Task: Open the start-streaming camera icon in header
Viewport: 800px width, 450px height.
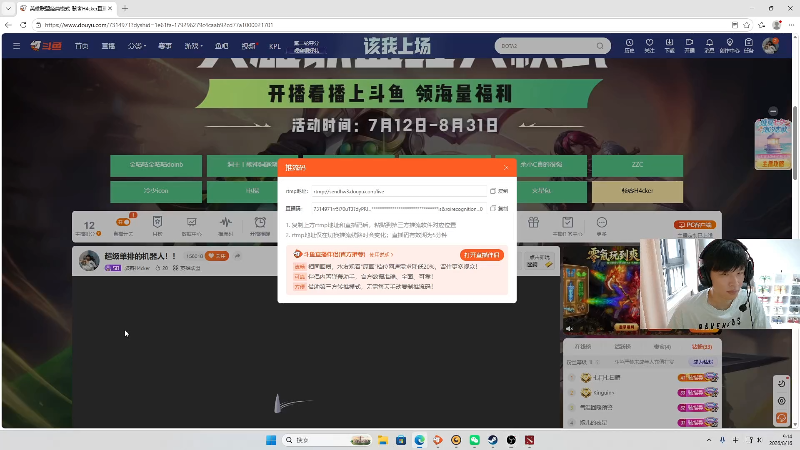Action: coord(689,45)
